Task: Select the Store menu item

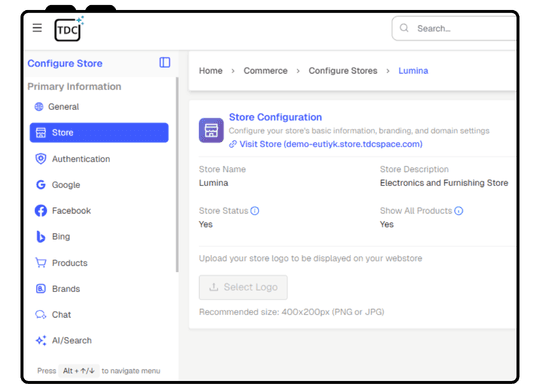Action: (x=99, y=133)
